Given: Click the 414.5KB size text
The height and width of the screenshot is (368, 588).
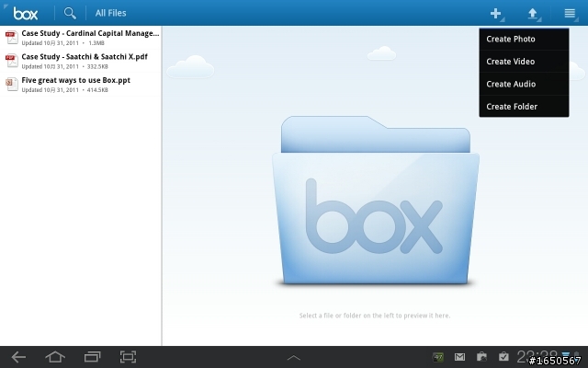Looking at the screenshot, I should click(x=97, y=90).
